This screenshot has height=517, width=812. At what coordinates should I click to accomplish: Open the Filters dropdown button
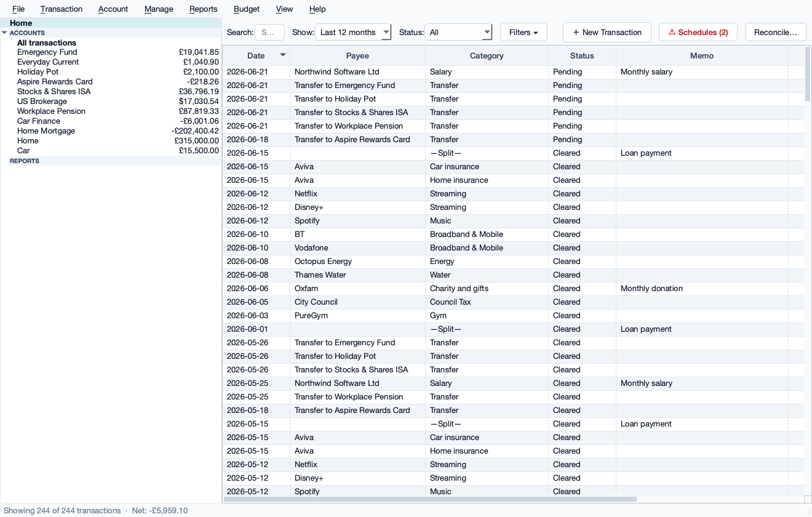pos(523,33)
